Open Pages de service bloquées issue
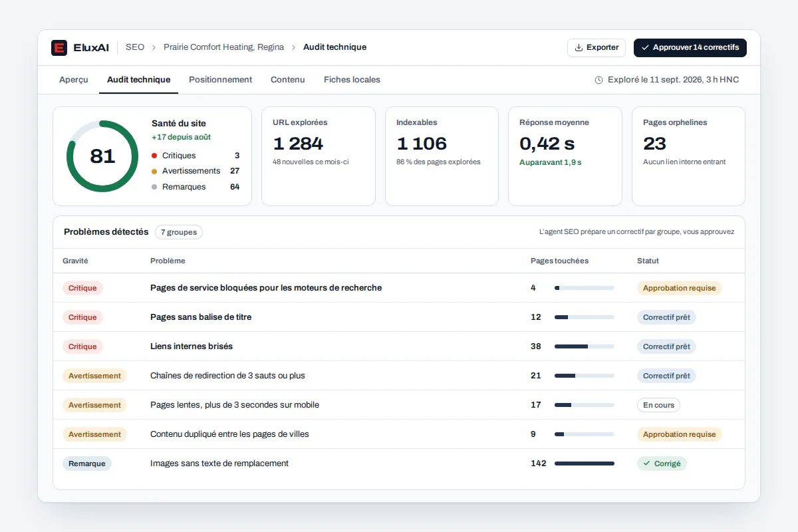 (266, 288)
